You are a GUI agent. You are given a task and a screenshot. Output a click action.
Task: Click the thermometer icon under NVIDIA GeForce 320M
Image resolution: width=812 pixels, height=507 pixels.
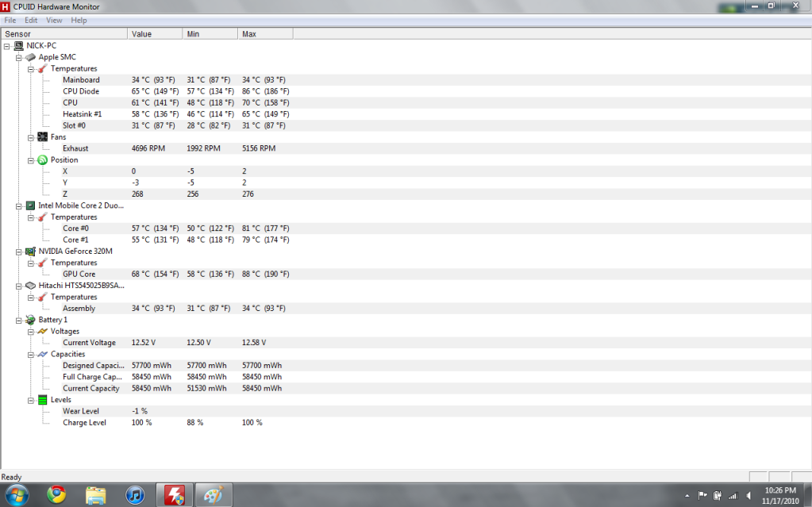[x=42, y=263]
